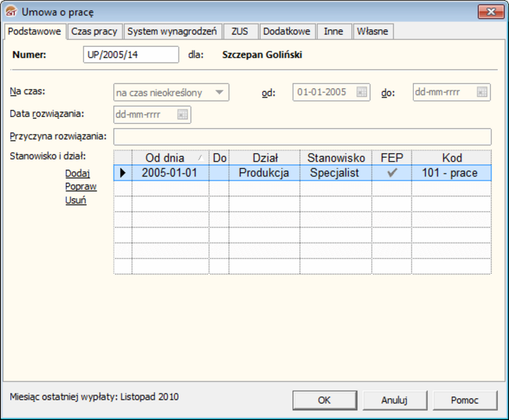Click the Numer input field

[131, 55]
